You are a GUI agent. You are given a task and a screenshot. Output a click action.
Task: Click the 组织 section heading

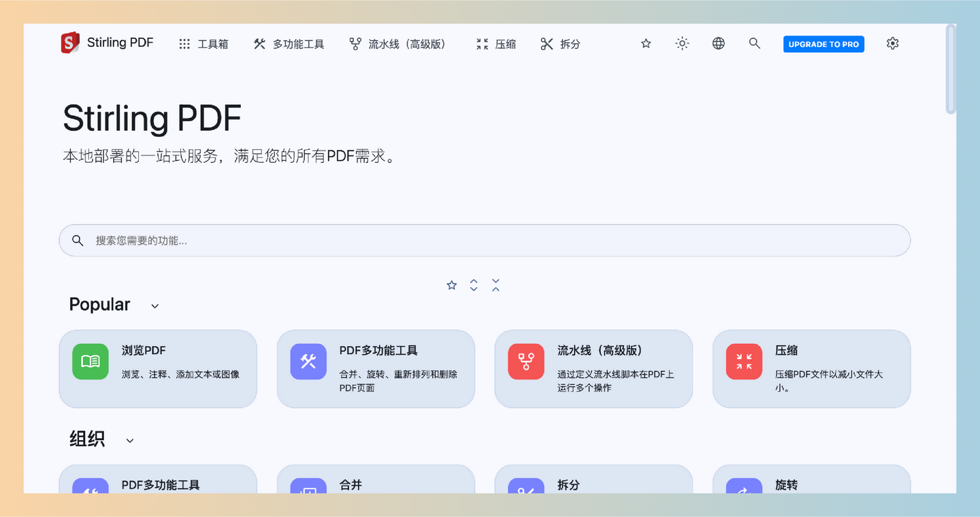click(x=87, y=439)
